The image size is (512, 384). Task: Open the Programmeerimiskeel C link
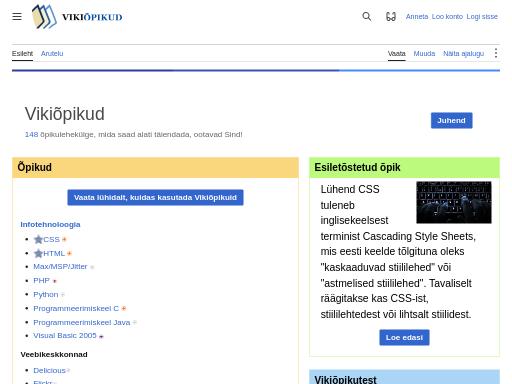point(76,308)
